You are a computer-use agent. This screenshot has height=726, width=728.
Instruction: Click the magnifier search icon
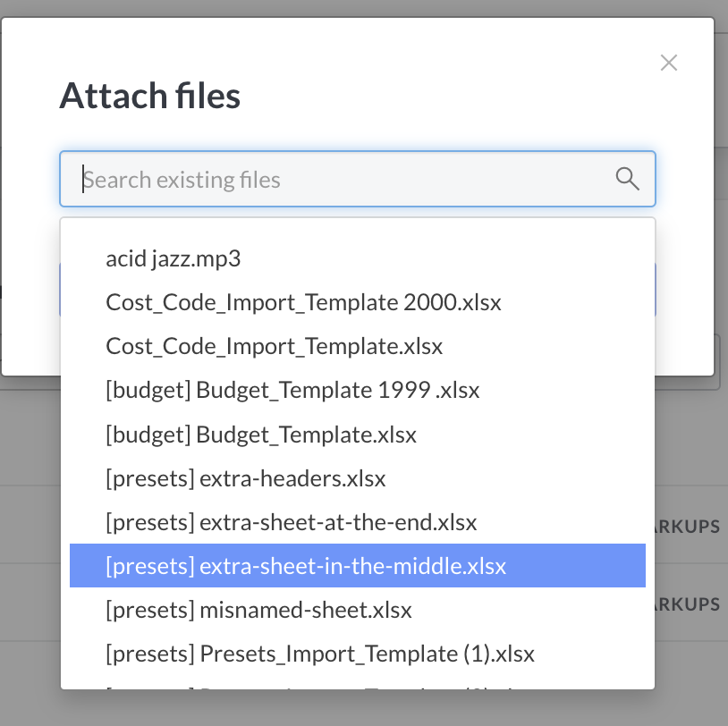[x=628, y=179]
